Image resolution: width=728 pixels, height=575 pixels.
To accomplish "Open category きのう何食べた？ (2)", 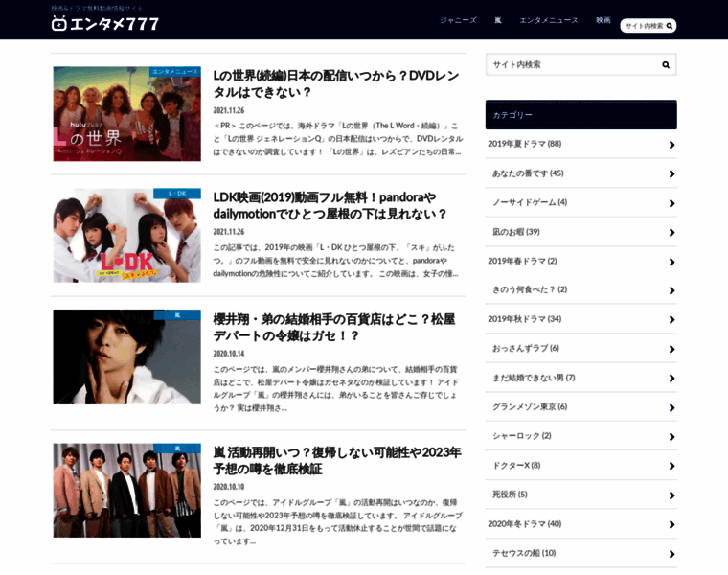I will (x=530, y=289).
